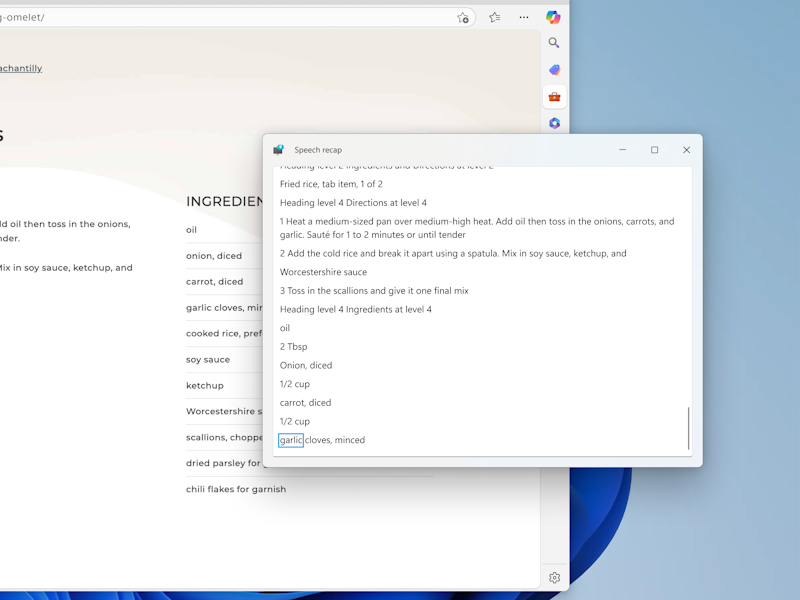Click 'oil' ingredient on web page
Viewport: 800px width, 600px height.
191,230
